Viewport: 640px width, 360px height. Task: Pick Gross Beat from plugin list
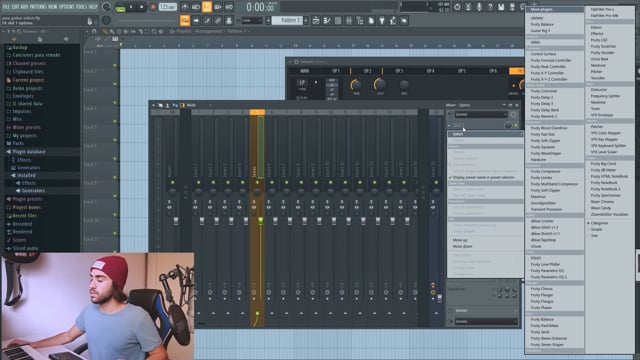(599, 59)
